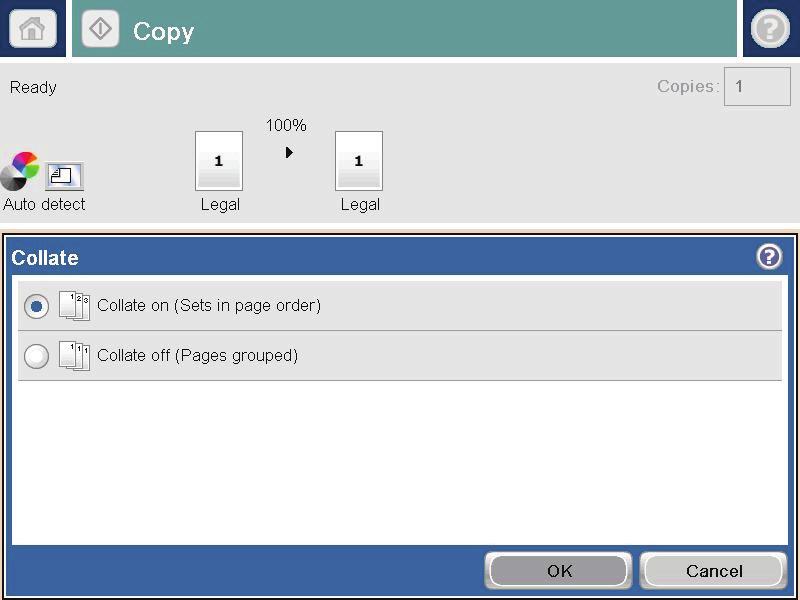Image resolution: width=800 pixels, height=600 pixels.
Task: Open the top-right Help icon
Action: 770,29
